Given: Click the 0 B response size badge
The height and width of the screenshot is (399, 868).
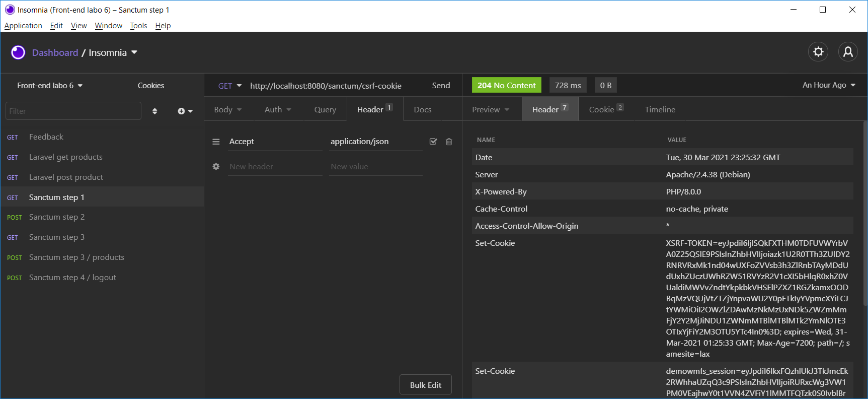Looking at the screenshot, I should pyautogui.click(x=606, y=85).
